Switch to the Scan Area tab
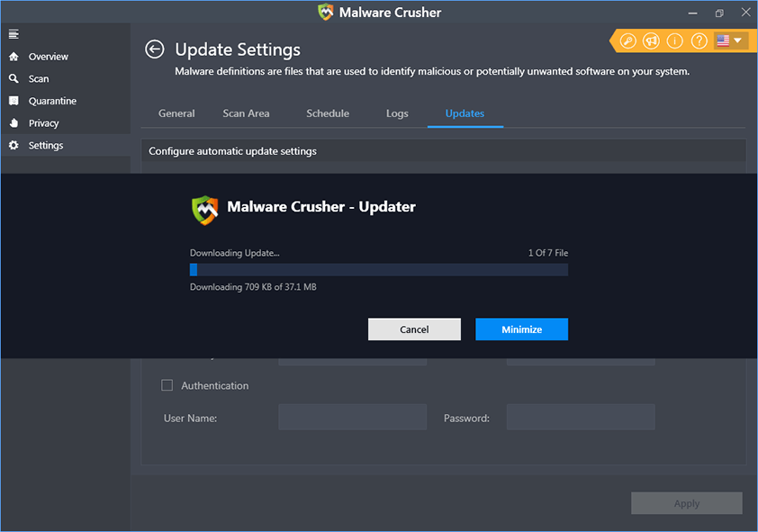 [x=246, y=113]
